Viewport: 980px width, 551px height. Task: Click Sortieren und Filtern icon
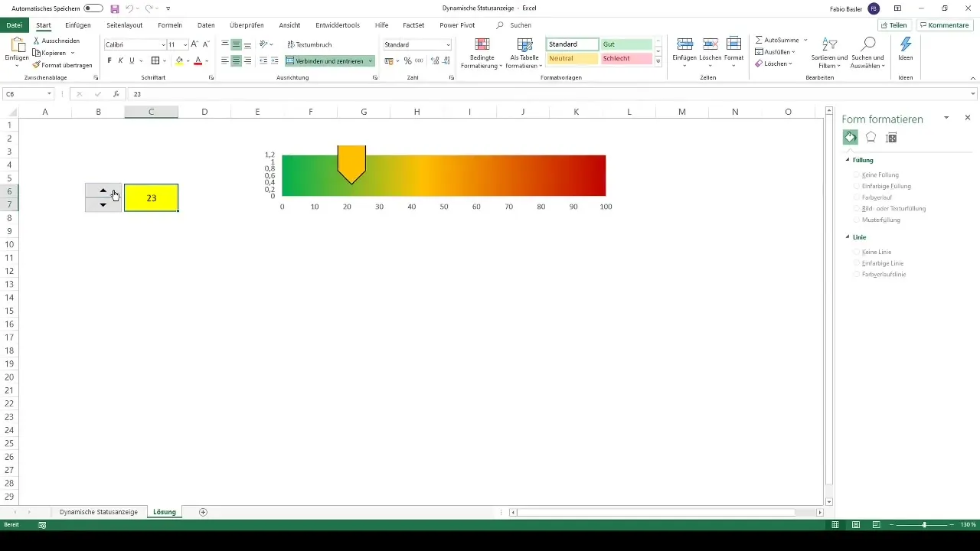pos(829,44)
